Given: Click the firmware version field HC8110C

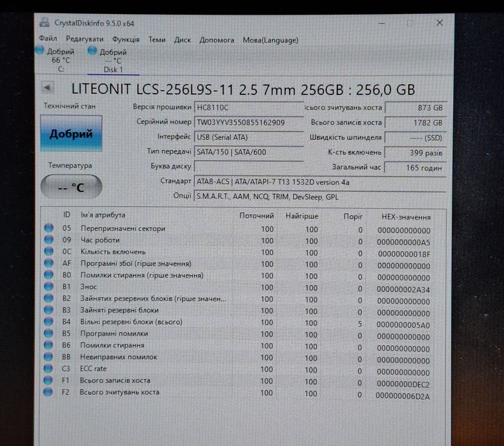Looking at the screenshot, I should point(249,107).
